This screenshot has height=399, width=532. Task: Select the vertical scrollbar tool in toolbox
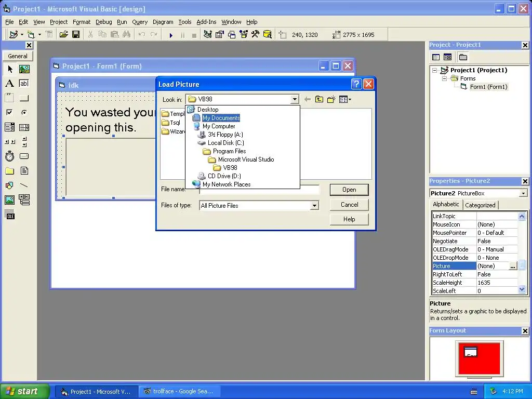pos(24,142)
